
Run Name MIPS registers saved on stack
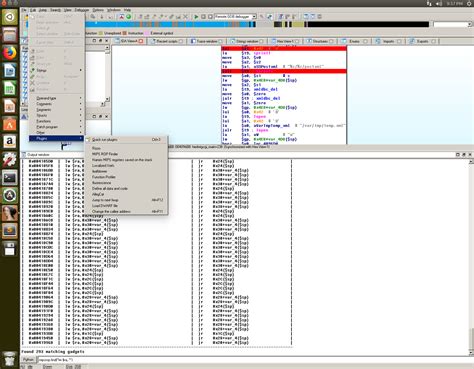(126, 160)
